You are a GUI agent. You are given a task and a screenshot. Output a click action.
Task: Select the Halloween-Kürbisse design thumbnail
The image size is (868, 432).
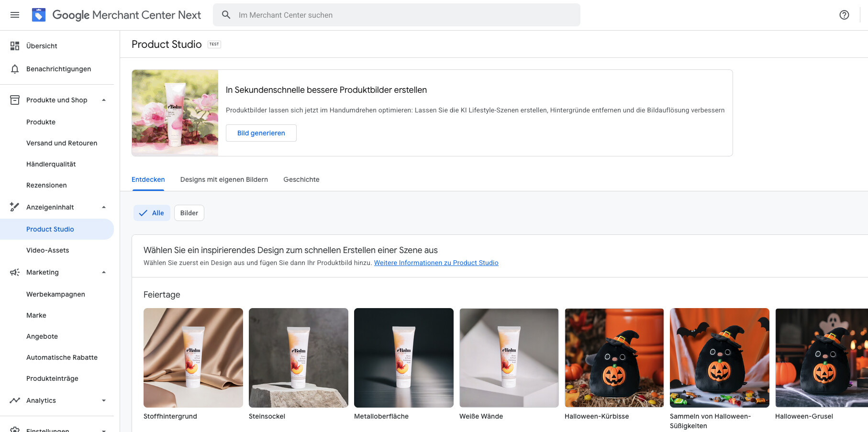[x=614, y=358]
